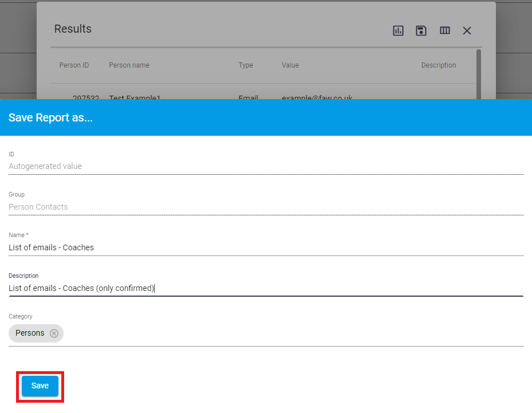Image resolution: width=532 pixels, height=413 pixels.
Task: Click the Description column header in Results
Action: click(439, 65)
